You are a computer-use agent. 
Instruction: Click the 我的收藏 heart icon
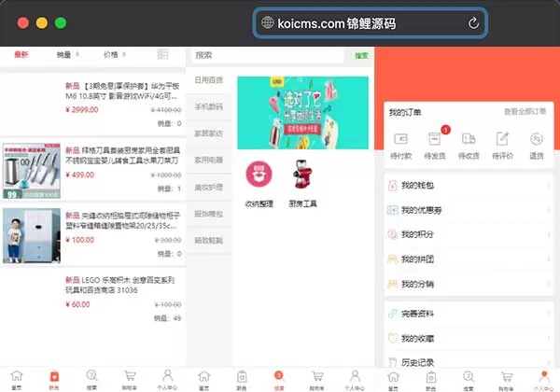[393, 338]
